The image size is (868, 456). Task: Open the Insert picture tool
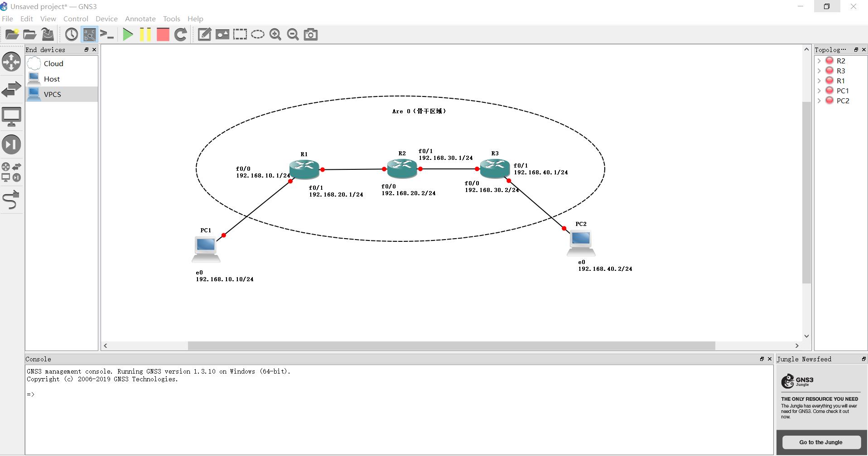click(222, 34)
